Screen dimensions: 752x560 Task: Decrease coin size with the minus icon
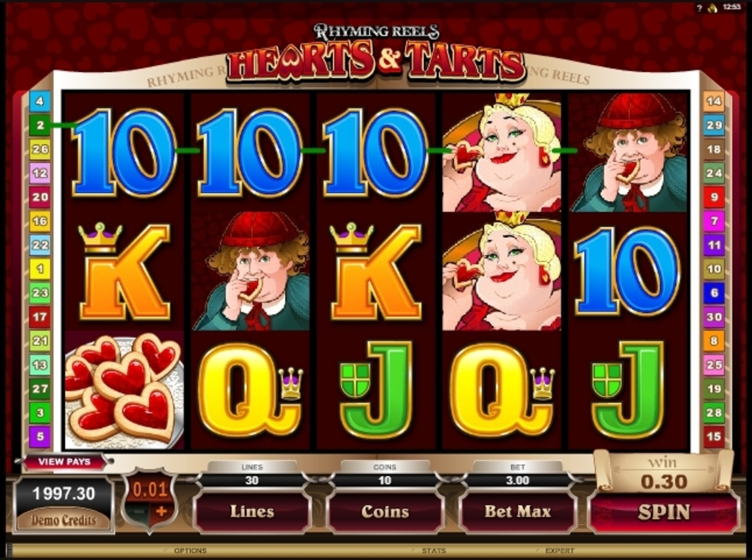pyautogui.click(x=139, y=511)
